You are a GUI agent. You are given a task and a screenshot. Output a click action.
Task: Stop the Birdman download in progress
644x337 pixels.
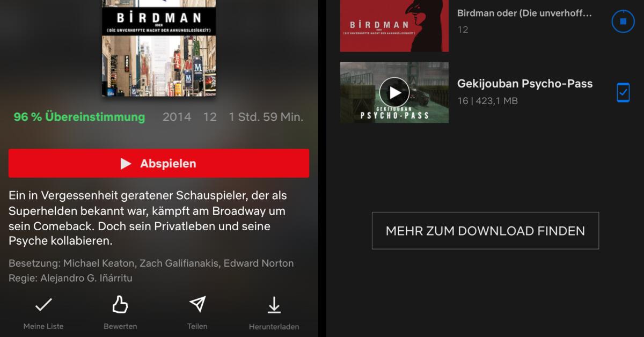point(623,21)
